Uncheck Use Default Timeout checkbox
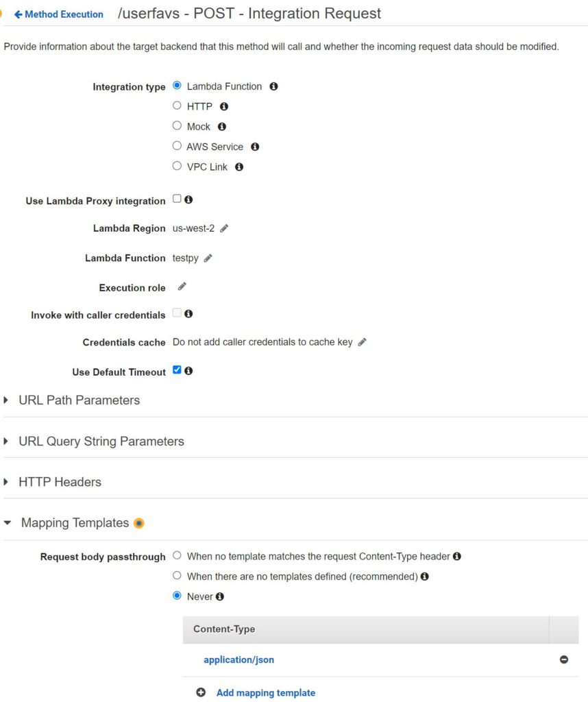 (x=177, y=370)
